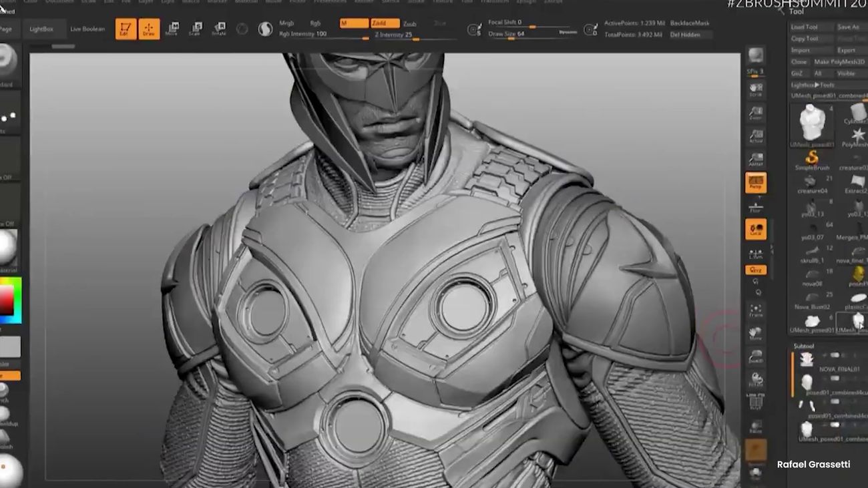868x488 pixels.
Task: Select the Zoom navigation icon
Action: point(756,112)
